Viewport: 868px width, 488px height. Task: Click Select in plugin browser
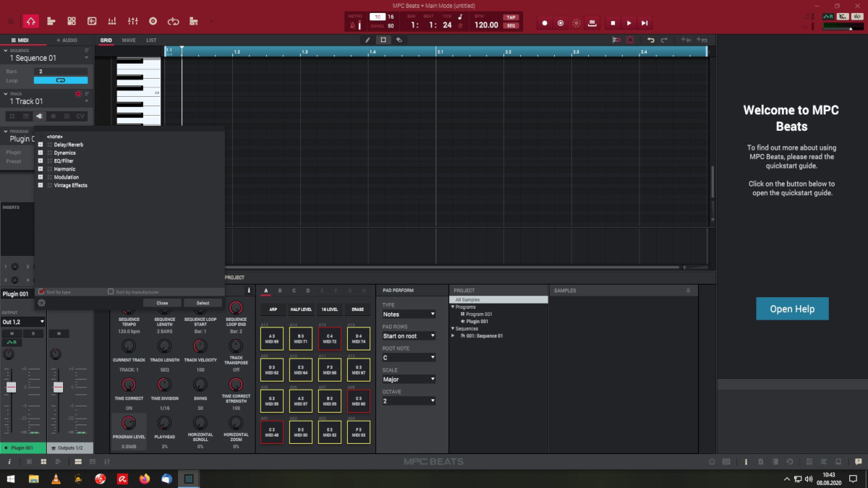[203, 303]
